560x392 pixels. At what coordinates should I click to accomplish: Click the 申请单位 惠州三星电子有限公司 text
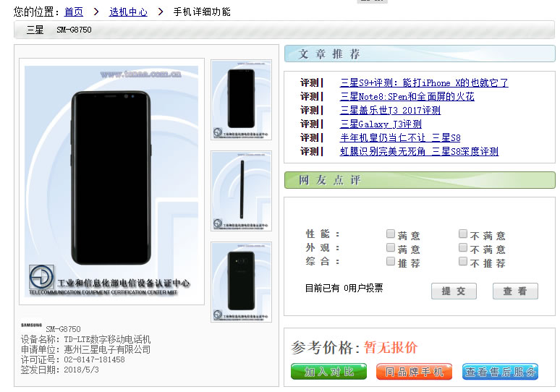tap(85, 349)
